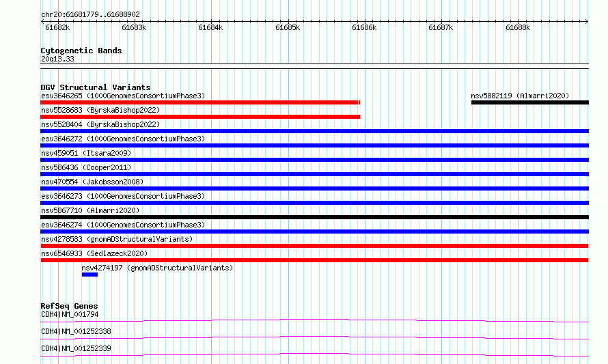Click the blue nsv5528404 variant bar
This screenshot has width=608, height=364.
pos(314,131)
